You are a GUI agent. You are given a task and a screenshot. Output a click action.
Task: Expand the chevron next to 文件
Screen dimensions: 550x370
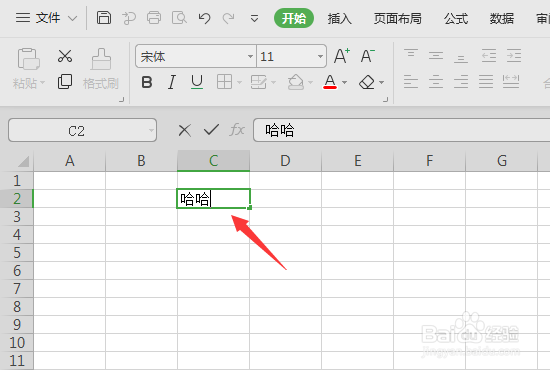click(x=72, y=18)
